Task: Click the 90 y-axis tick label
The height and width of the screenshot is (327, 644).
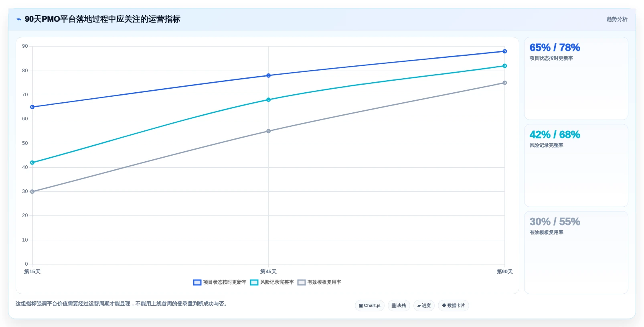Action: pyautogui.click(x=25, y=46)
